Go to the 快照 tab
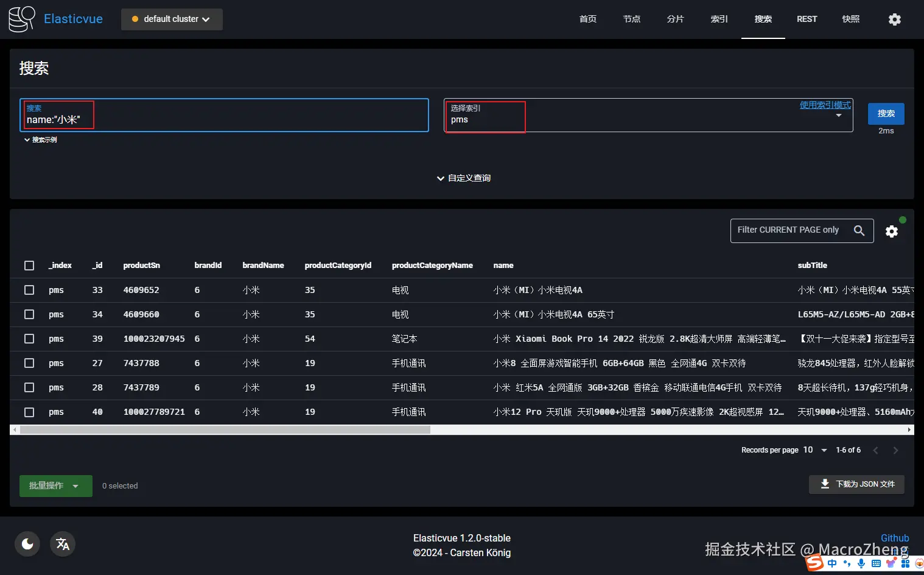 pos(851,19)
